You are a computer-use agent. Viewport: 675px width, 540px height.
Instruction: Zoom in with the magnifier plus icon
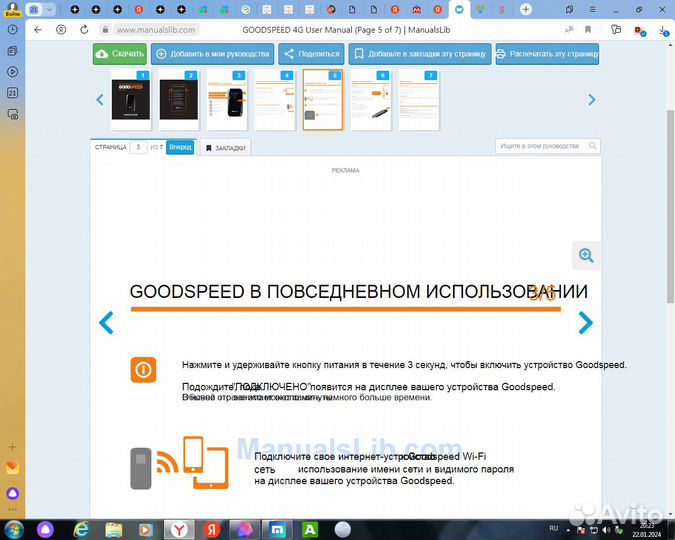[x=586, y=255]
